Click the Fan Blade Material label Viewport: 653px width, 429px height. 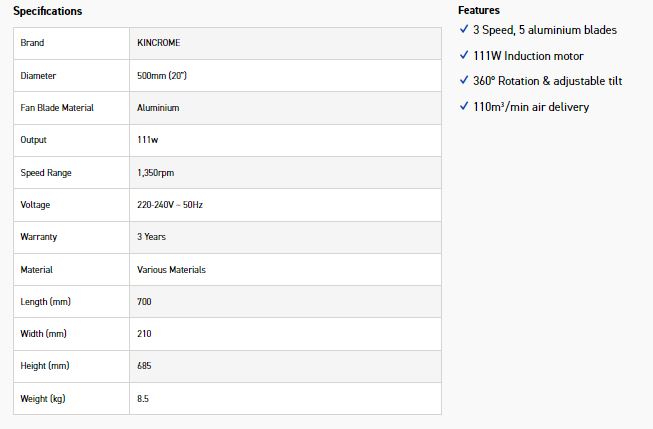[x=57, y=108]
